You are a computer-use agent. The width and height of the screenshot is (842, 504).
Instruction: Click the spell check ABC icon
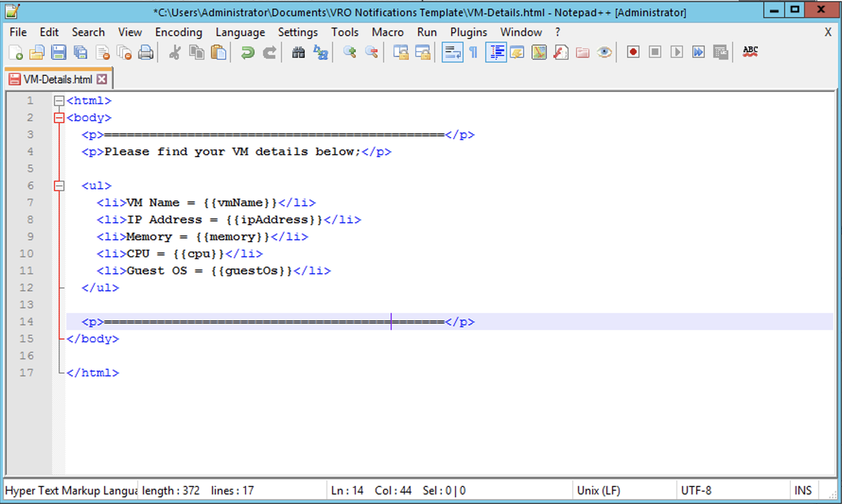(750, 52)
